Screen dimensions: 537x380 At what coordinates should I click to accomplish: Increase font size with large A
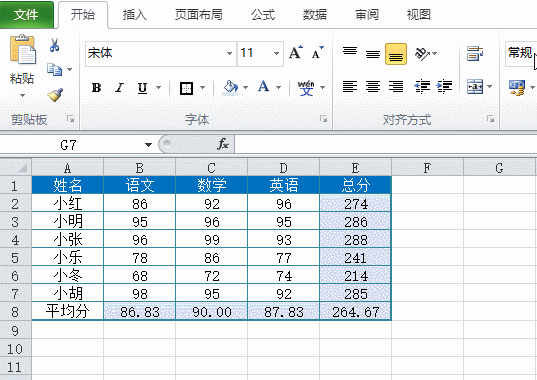(296, 53)
